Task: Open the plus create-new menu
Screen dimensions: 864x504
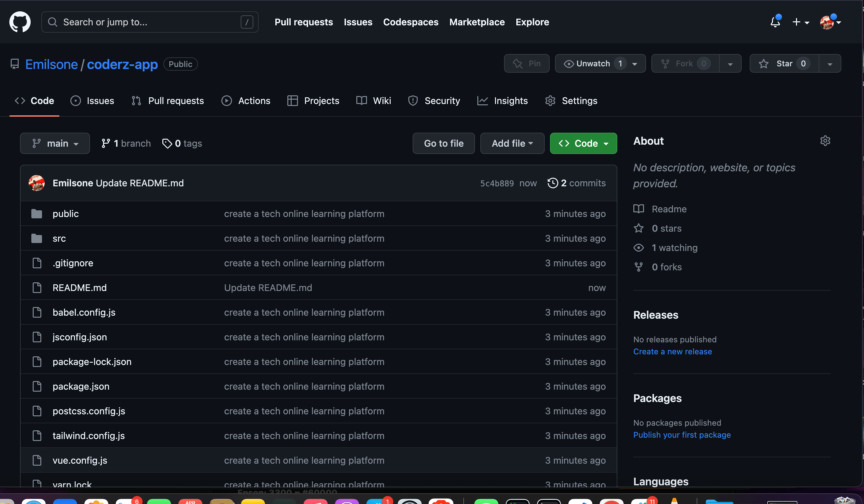Action: click(801, 22)
